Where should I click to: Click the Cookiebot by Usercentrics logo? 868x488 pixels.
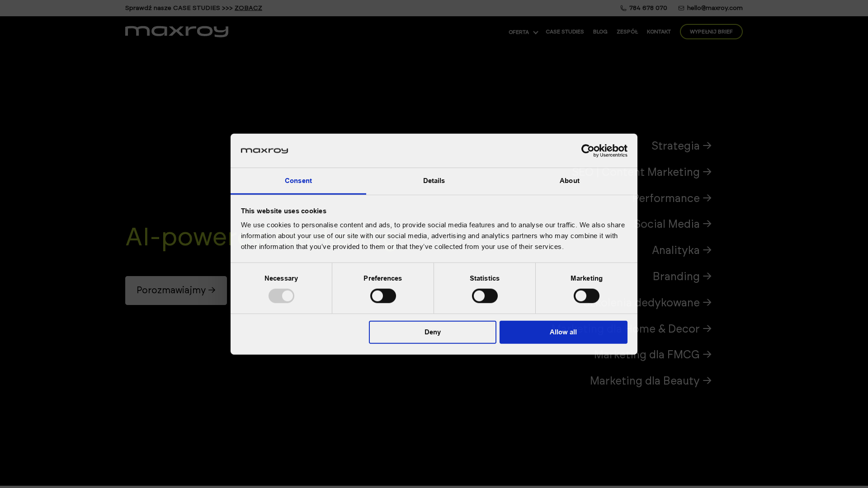[605, 150]
